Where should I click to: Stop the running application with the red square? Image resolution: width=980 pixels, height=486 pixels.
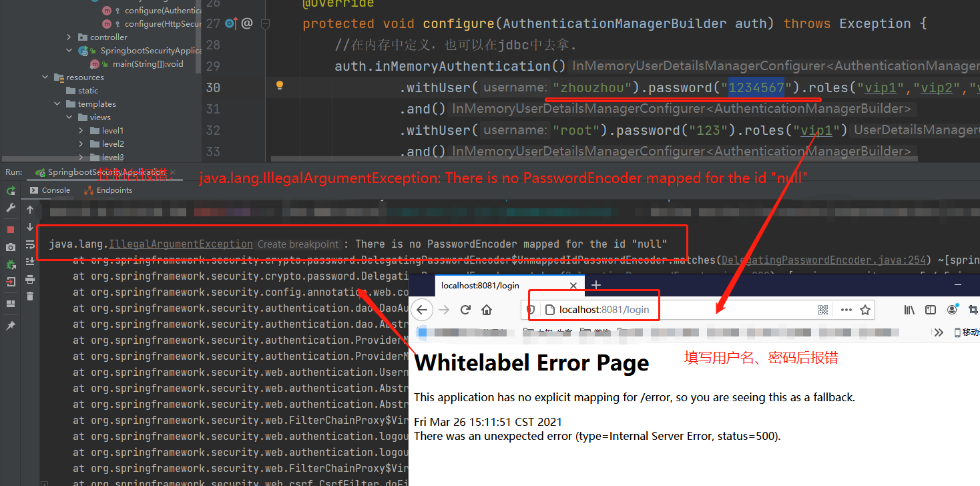[11, 230]
